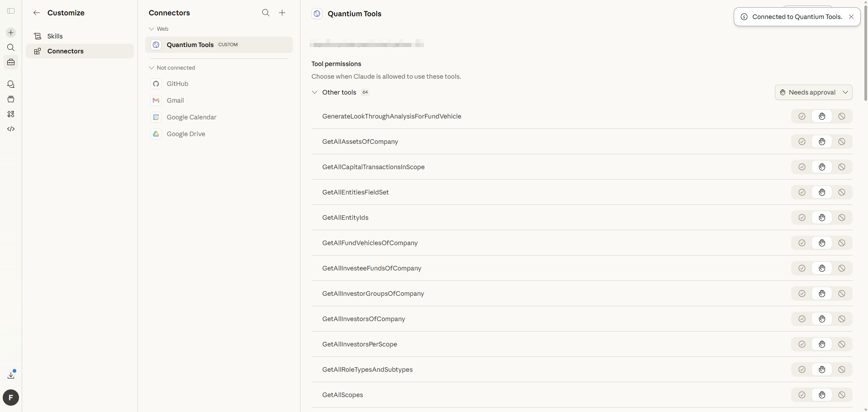
Task: Click the GitHub connector icon
Action: (156, 84)
